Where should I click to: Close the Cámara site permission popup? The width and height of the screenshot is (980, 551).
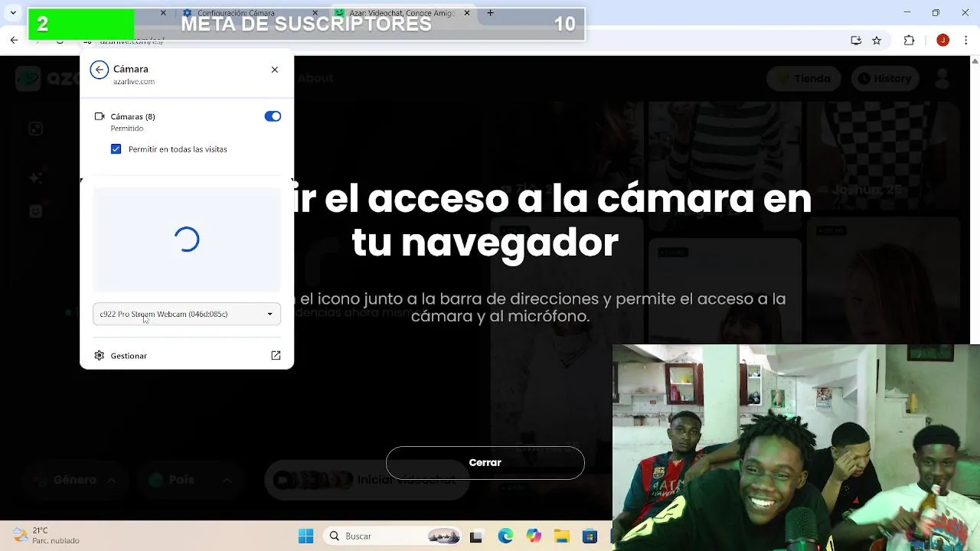275,70
